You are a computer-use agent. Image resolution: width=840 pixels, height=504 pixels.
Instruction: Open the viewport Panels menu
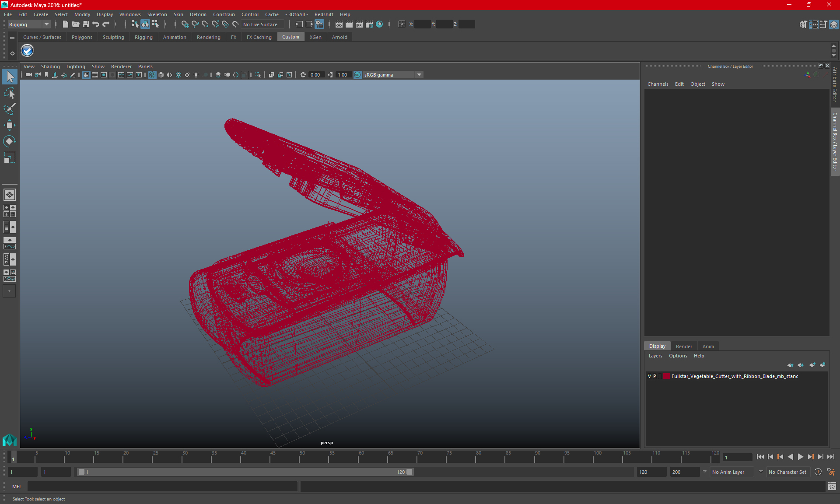(x=145, y=66)
